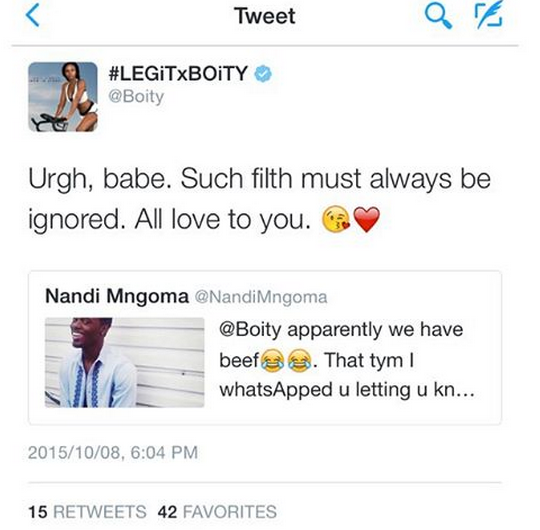Screen dimensions: 540x530
Task: Open the @NandiMngoma handle
Action: click(261, 297)
